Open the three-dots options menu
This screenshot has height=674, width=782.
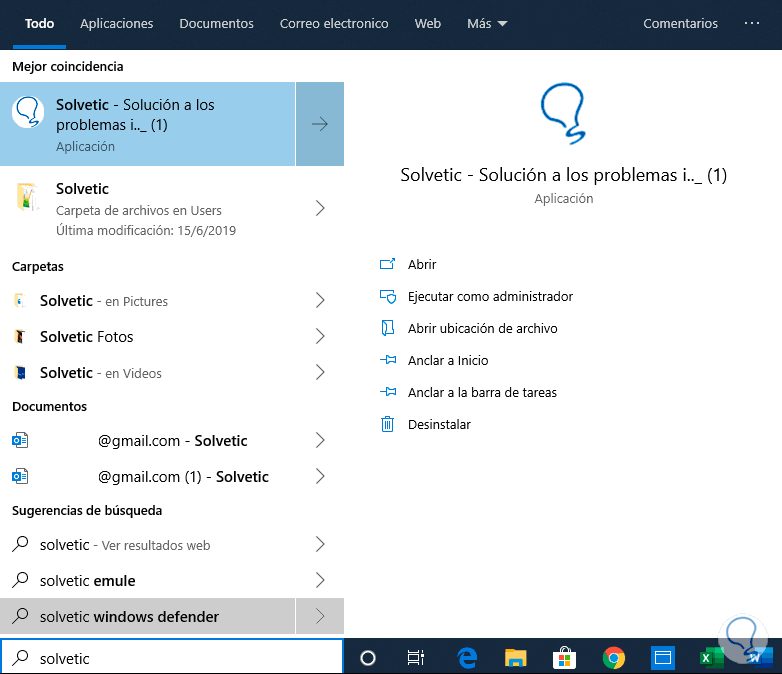pyautogui.click(x=752, y=23)
